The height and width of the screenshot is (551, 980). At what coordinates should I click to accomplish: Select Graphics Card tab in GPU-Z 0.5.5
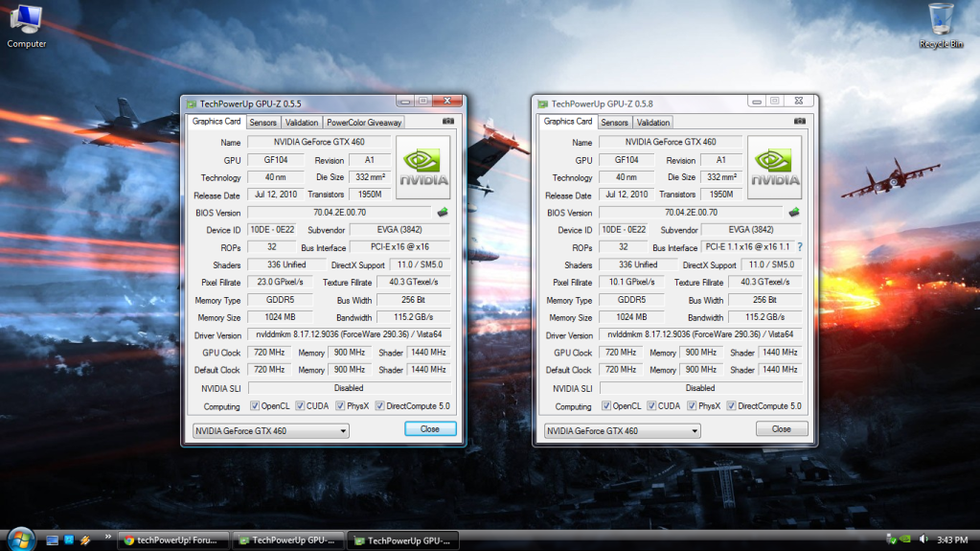point(217,122)
